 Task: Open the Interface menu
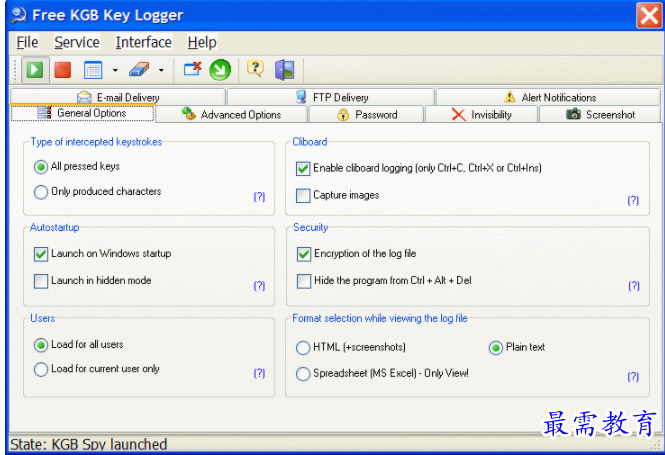pos(143,42)
